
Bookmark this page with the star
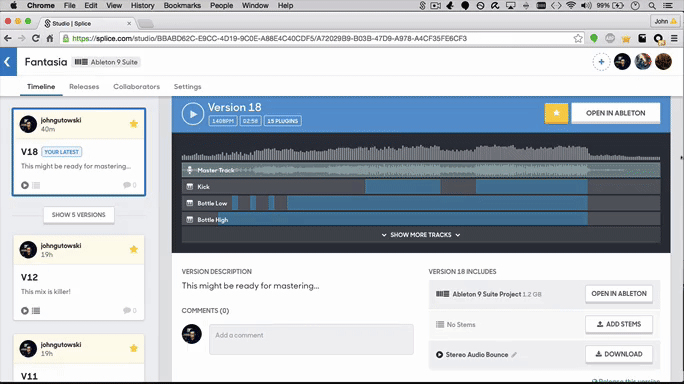click(x=578, y=38)
